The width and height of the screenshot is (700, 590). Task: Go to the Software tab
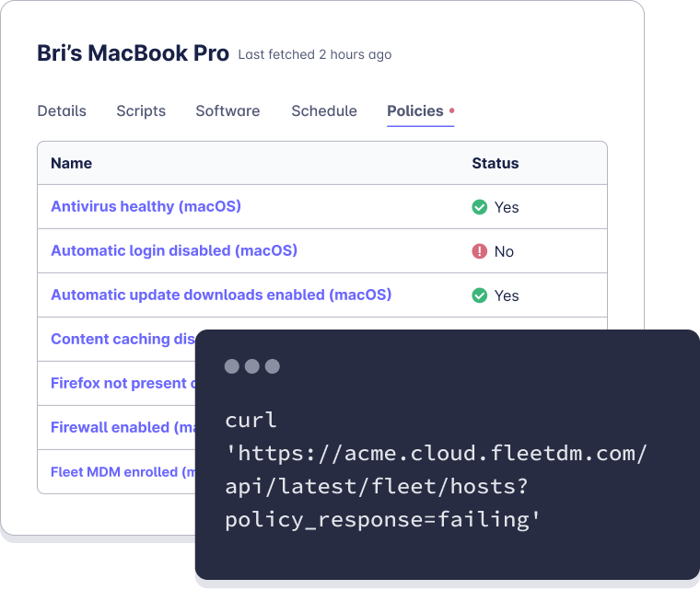coord(227,111)
